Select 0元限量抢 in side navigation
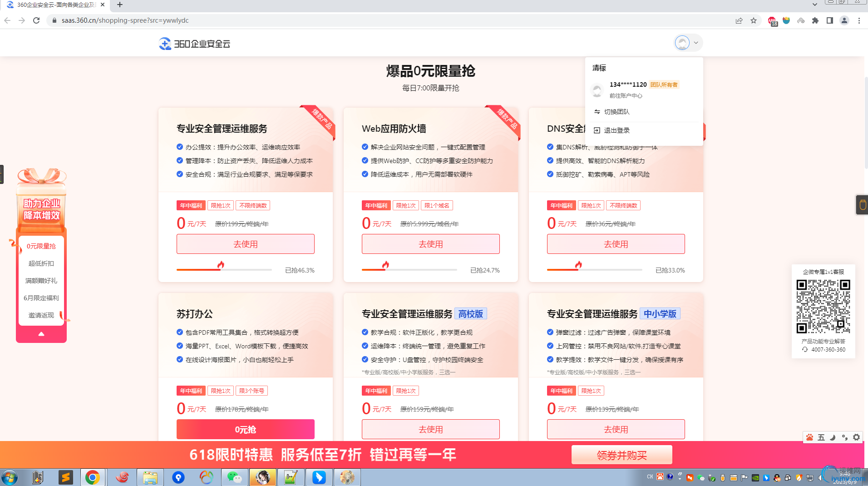868x486 pixels. click(41, 246)
